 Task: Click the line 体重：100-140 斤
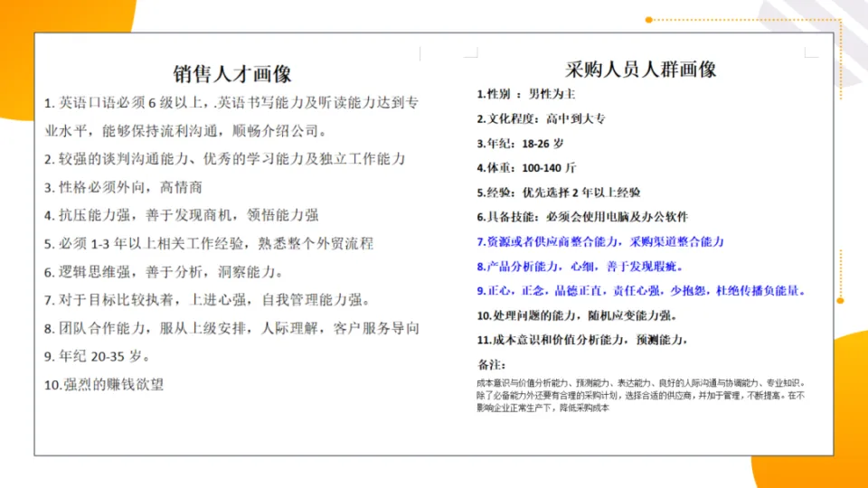pyautogui.click(x=526, y=167)
